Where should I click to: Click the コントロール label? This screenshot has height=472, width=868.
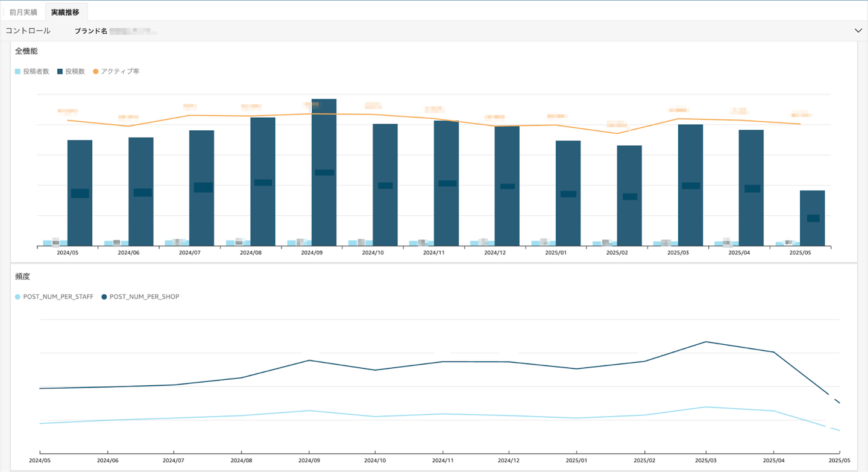[28, 30]
